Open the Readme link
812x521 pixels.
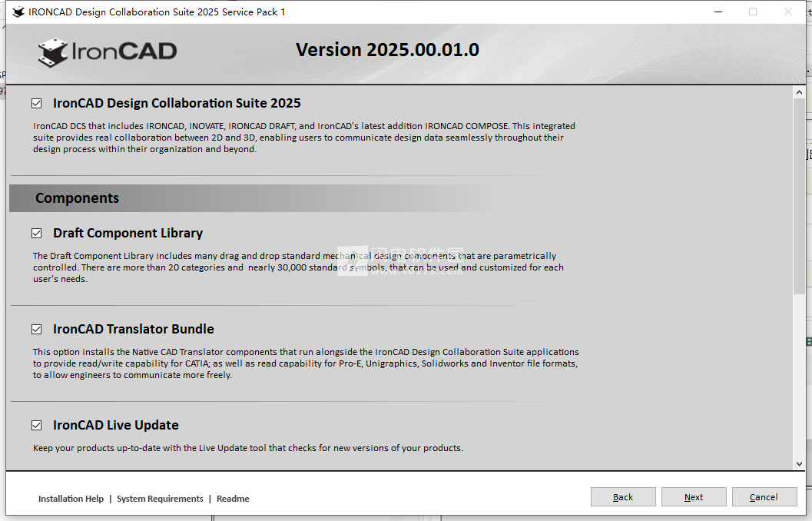pyautogui.click(x=233, y=499)
